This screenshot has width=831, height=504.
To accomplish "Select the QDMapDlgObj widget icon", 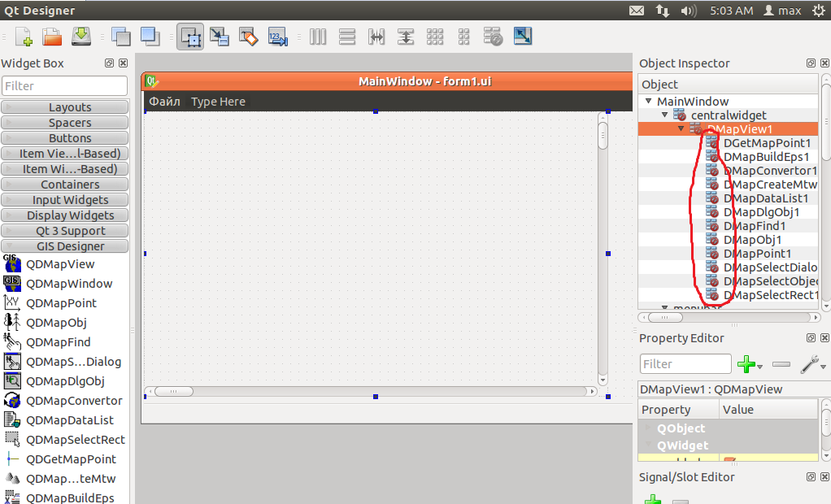I will 11,381.
